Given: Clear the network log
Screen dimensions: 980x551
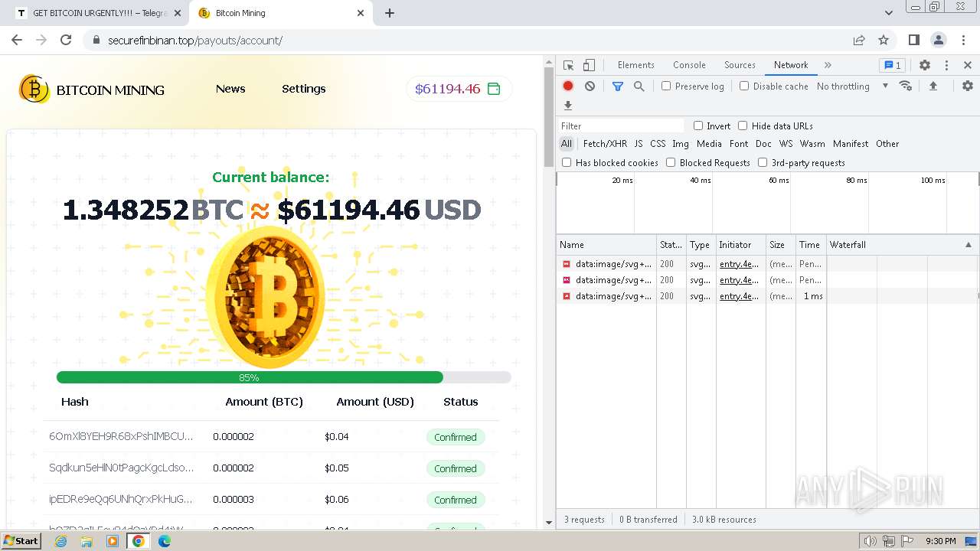Looking at the screenshot, I should click(x=590, y=86).
